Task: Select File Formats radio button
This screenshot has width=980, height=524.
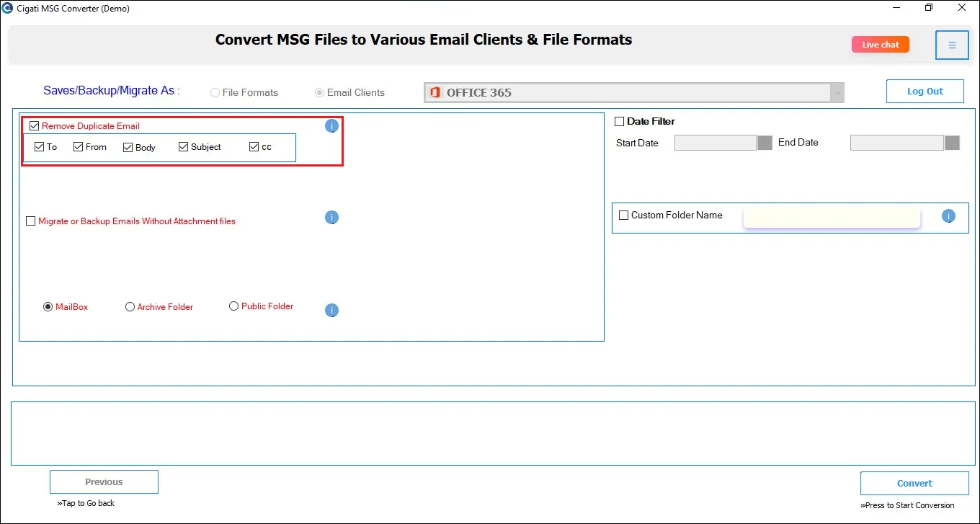Action: [x=215, y=92]
